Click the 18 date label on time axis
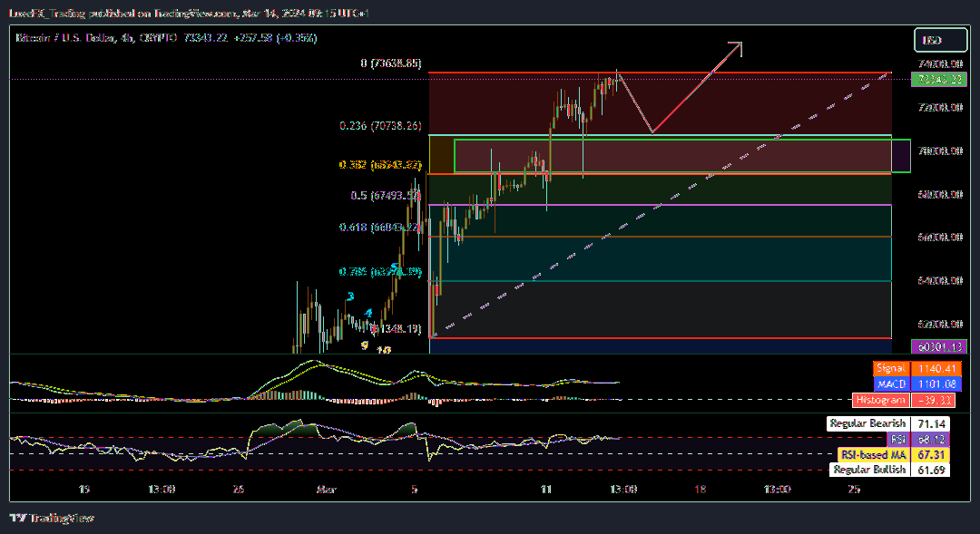 tap(700, 489)
